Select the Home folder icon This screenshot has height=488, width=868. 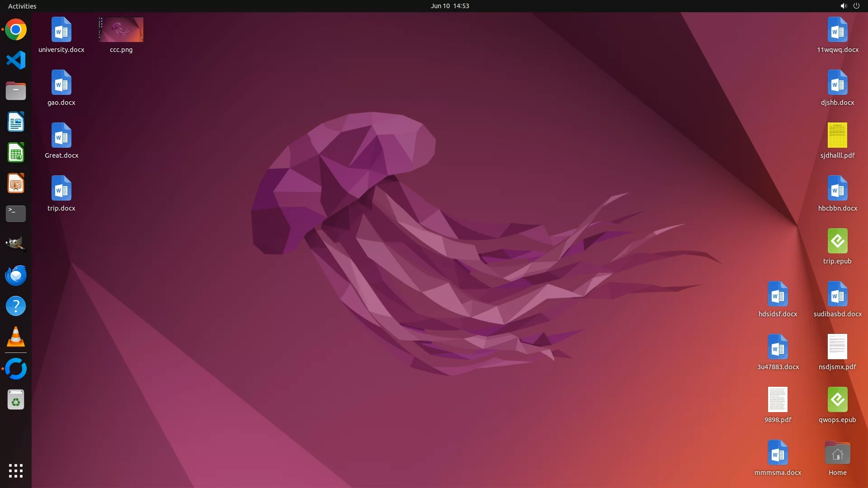[x=837, y=454]
